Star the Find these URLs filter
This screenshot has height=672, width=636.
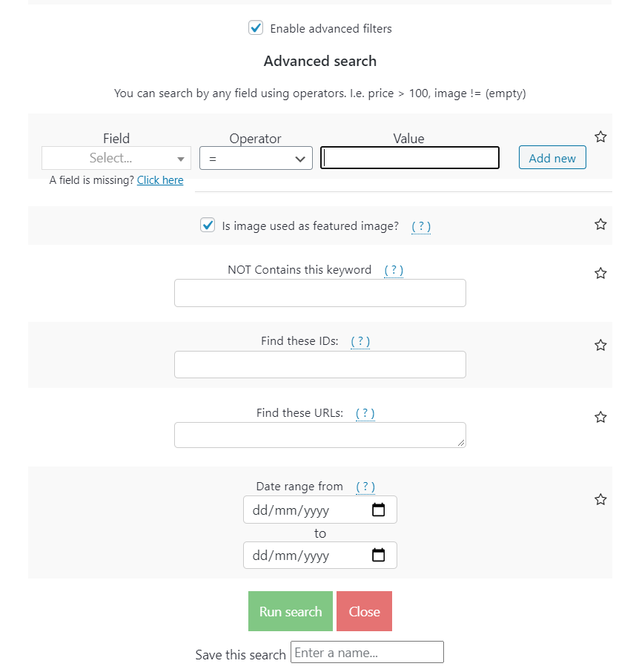point(600,417)
